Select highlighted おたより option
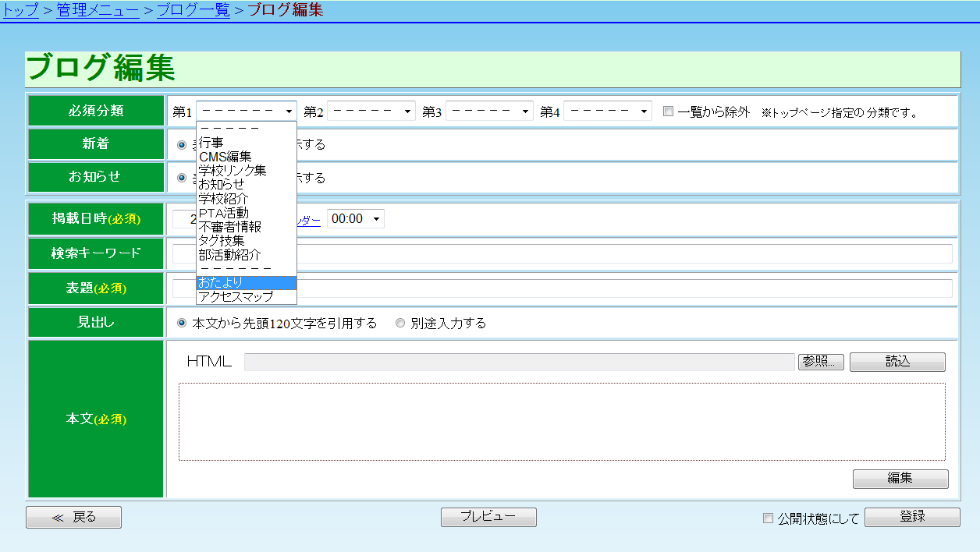Viewport: 980px width, 552px height. (247, 282)
